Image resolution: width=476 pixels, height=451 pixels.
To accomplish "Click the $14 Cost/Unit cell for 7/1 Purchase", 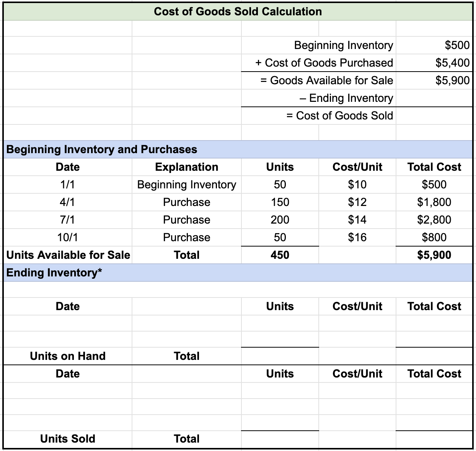I will pyautogui.click(x=357, y=220).
